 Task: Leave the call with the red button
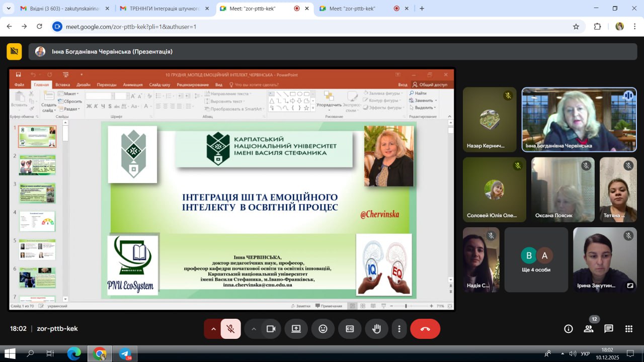click(425, 329)
